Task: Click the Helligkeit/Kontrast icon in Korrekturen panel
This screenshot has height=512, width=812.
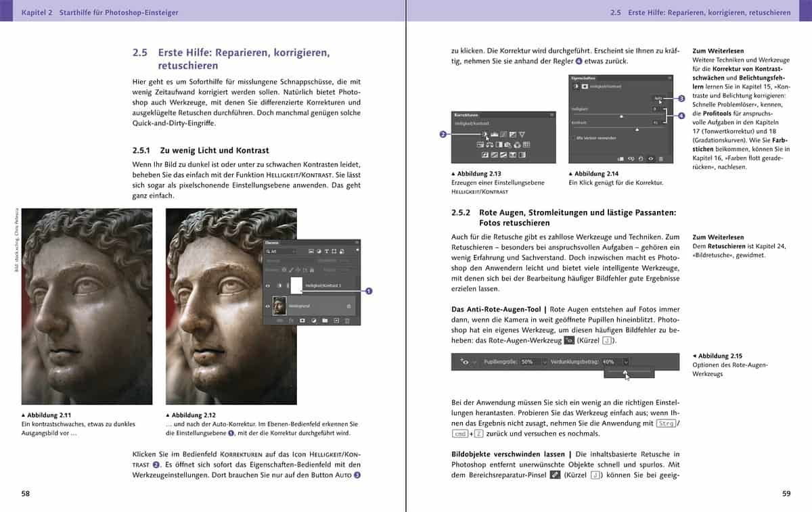Action: click(x=485, y=134)
